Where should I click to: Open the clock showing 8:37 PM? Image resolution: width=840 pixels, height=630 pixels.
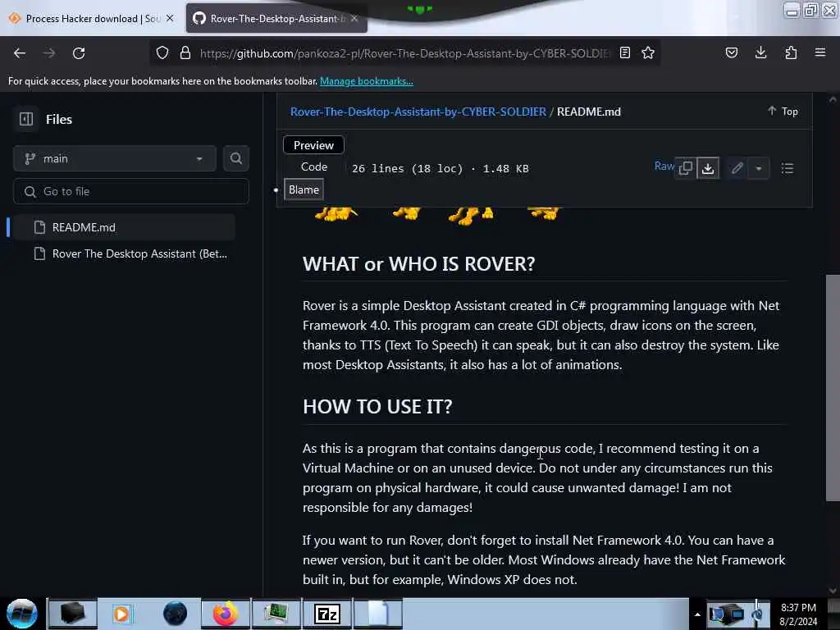point(798,614)
